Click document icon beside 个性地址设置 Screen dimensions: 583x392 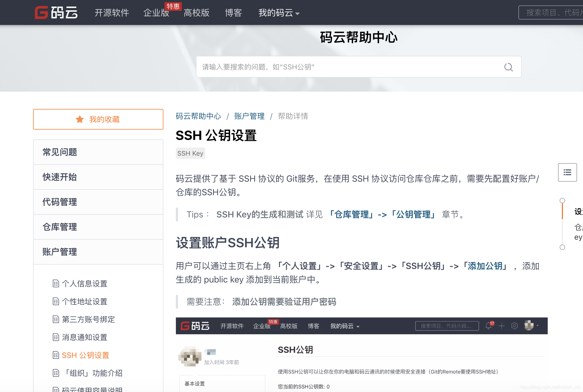coord(56,301)
